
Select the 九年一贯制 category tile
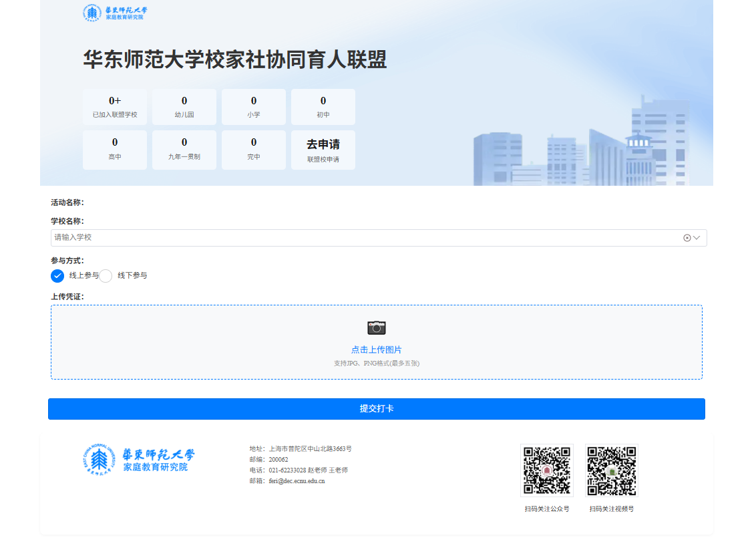[184, 150]
